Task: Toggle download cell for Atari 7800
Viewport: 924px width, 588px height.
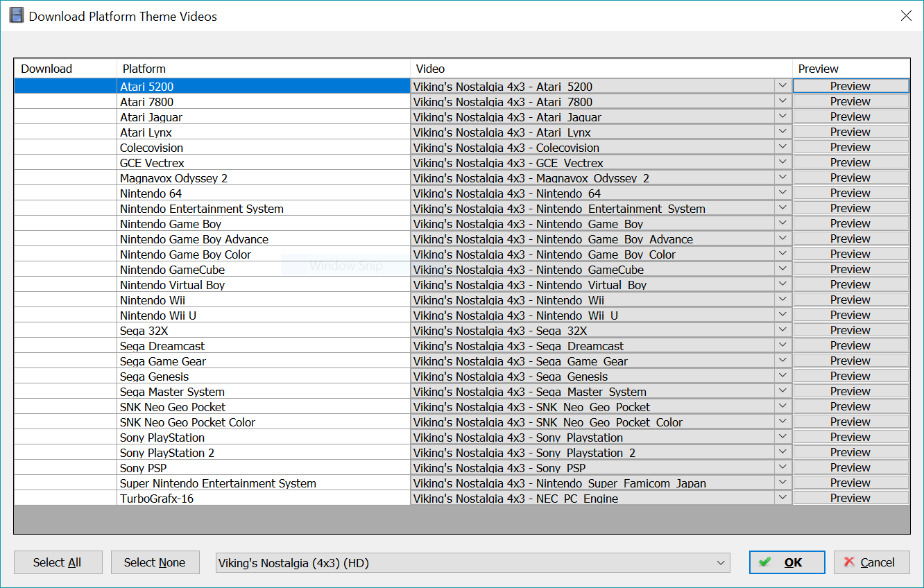Action: coord(65,101)
